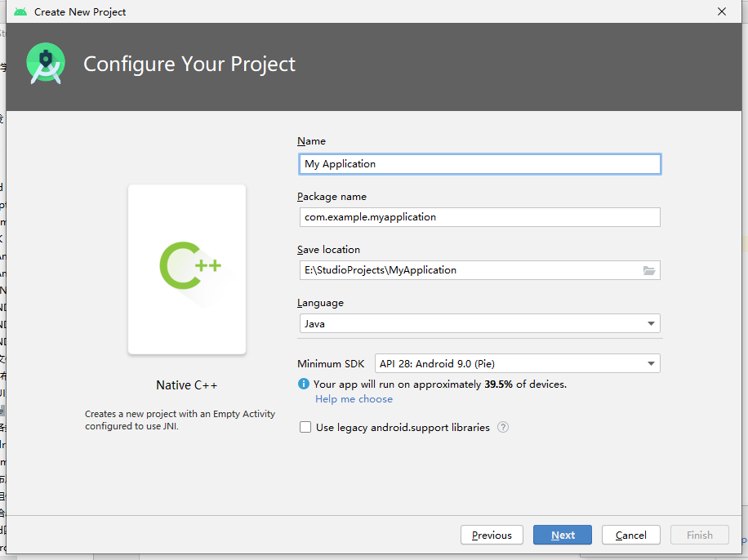Close the Create New Project dialog
Viewport: 748px width, 560px height.
[722, 12]
